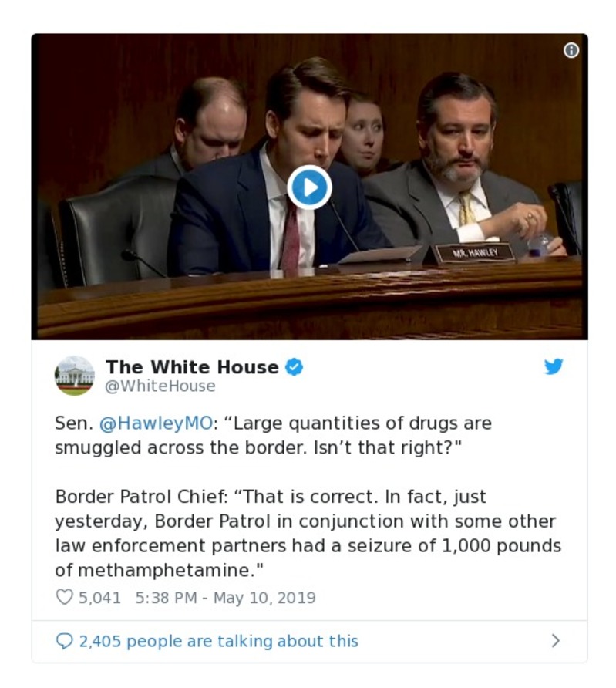
Task: Click the empty leather chair in video
Action: (x=116, y=228)
